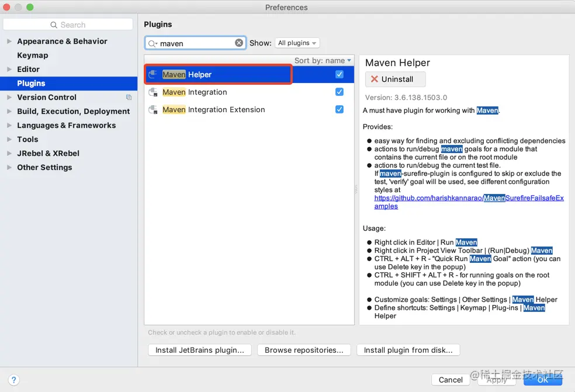Focus the plugin search field containing maven

click(x=195, y=43)
